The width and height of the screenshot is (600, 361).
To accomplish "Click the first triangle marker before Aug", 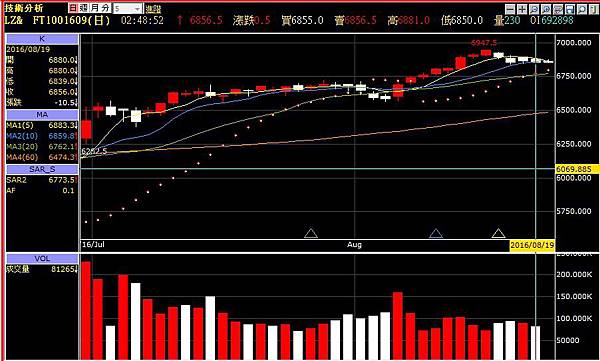I will [311, 233].
